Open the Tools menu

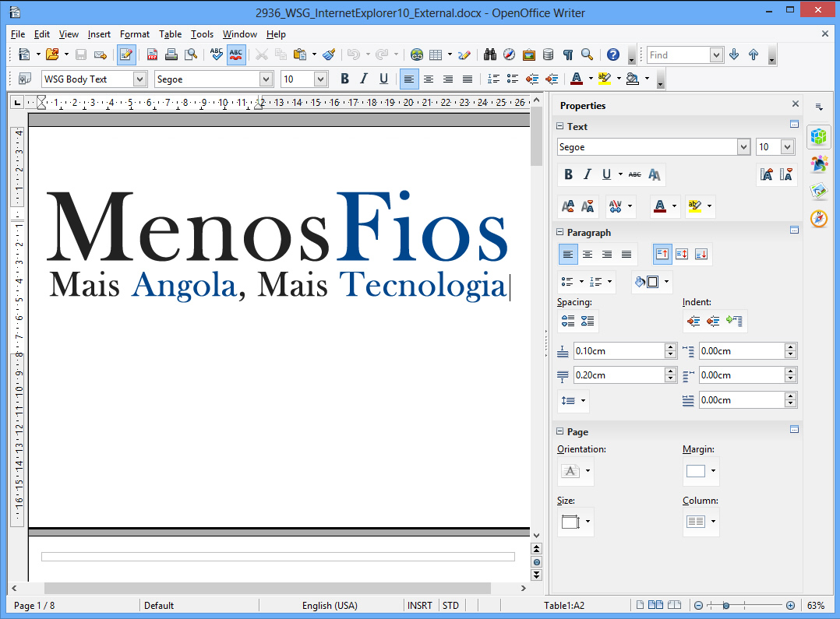click(x=202, y=34)
